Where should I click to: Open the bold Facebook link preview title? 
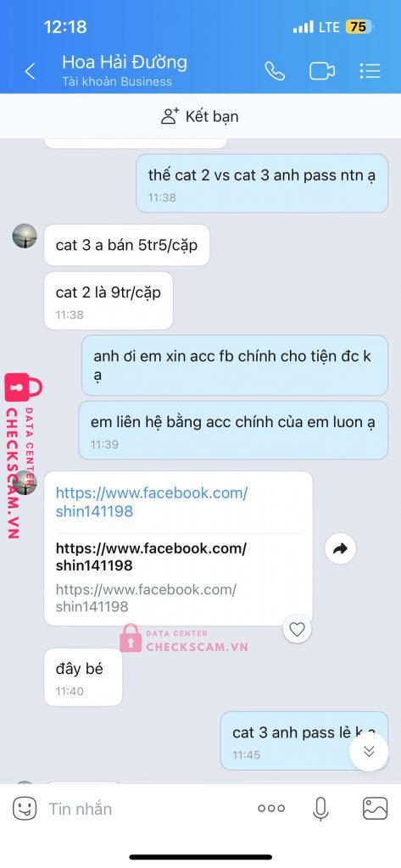click(x=151, y=557)
